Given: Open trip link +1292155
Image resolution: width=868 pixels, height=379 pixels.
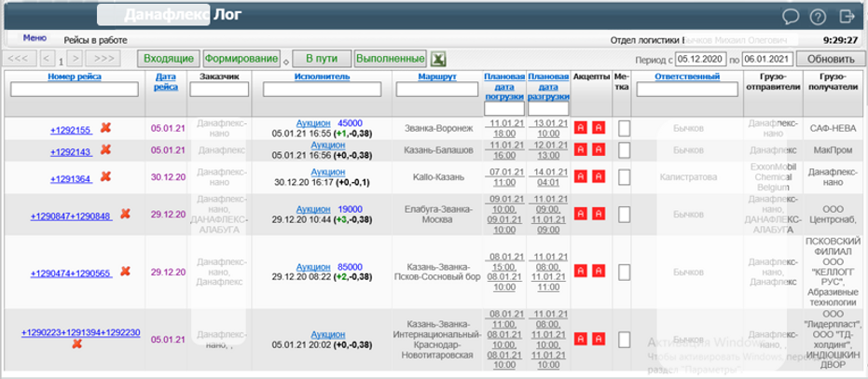Looking at the screenshot, I should (71, 130).
